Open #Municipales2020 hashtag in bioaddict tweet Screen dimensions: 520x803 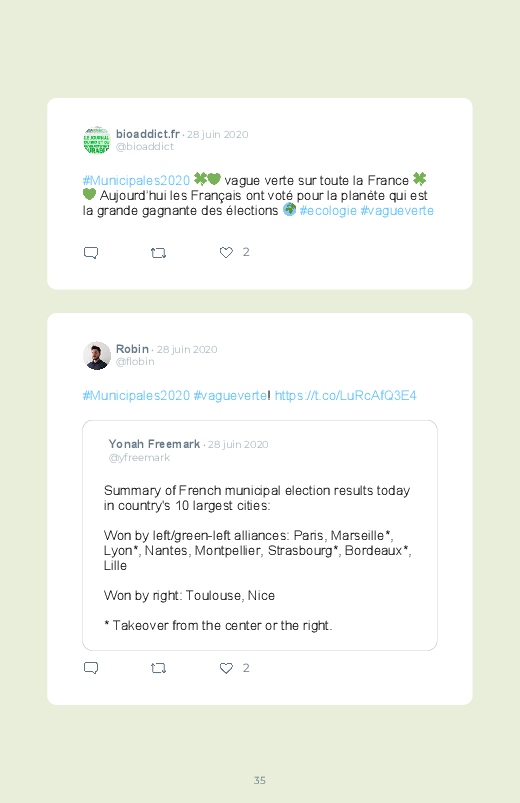click(136, 180)
